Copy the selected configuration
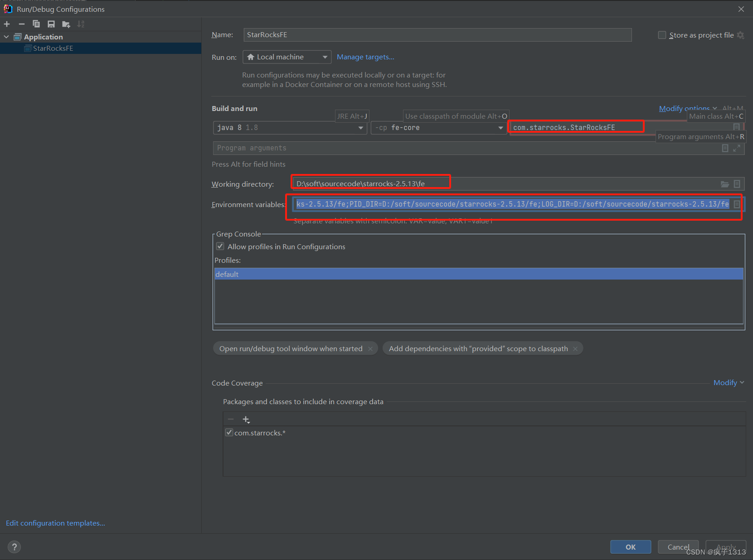753x560 pixels. tap(36, 24)
